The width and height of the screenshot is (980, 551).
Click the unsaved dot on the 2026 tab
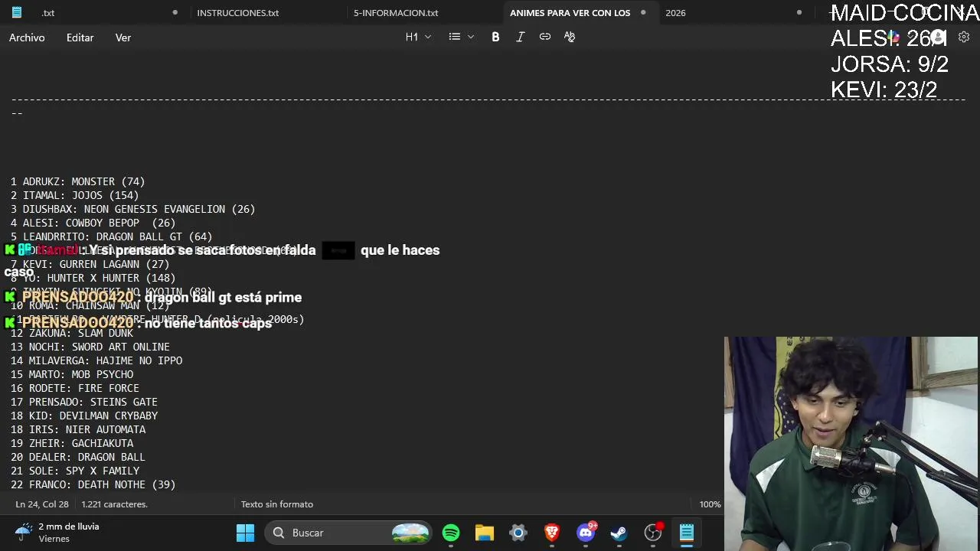pos(799,12)
